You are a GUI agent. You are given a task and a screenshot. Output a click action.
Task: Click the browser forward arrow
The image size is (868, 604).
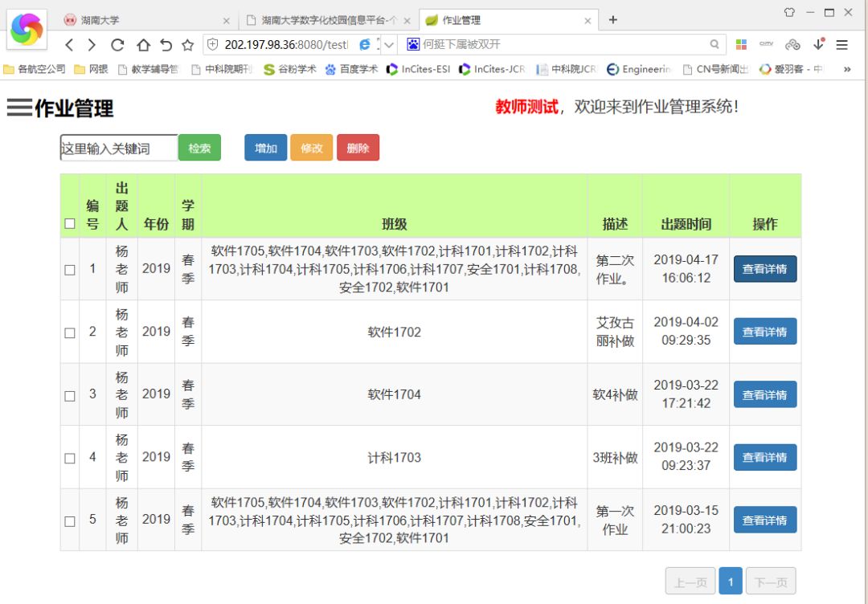pyautogui.click(x=92, y=45)
